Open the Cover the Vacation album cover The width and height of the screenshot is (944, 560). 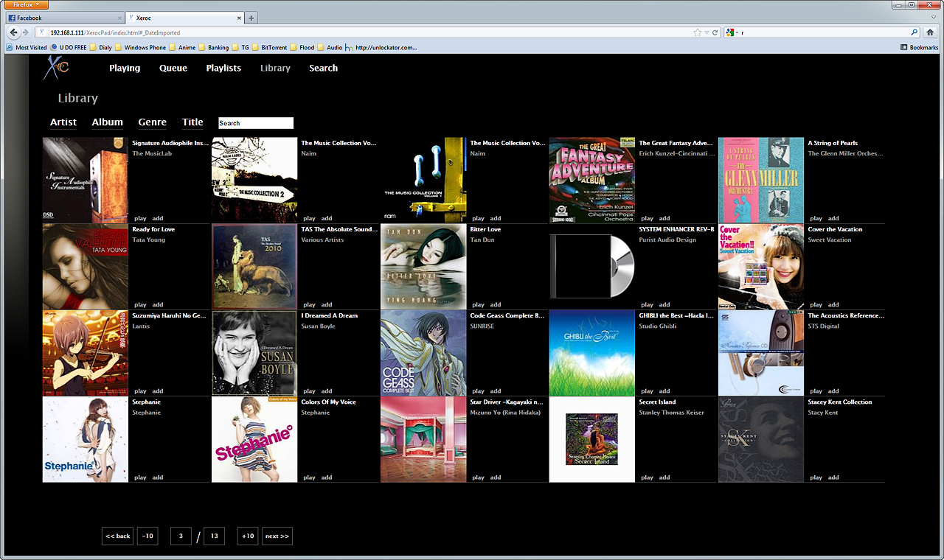pos(761,267)
